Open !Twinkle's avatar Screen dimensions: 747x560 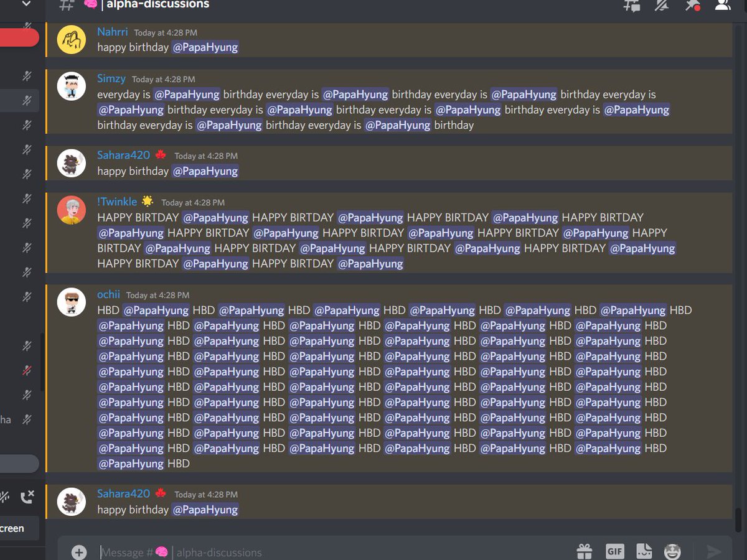72,210
